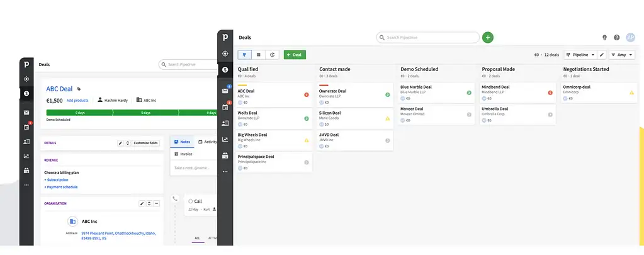The image size is (644, 255).
Task: Select the Invoice tab
Action: click(x=184, y=154)
